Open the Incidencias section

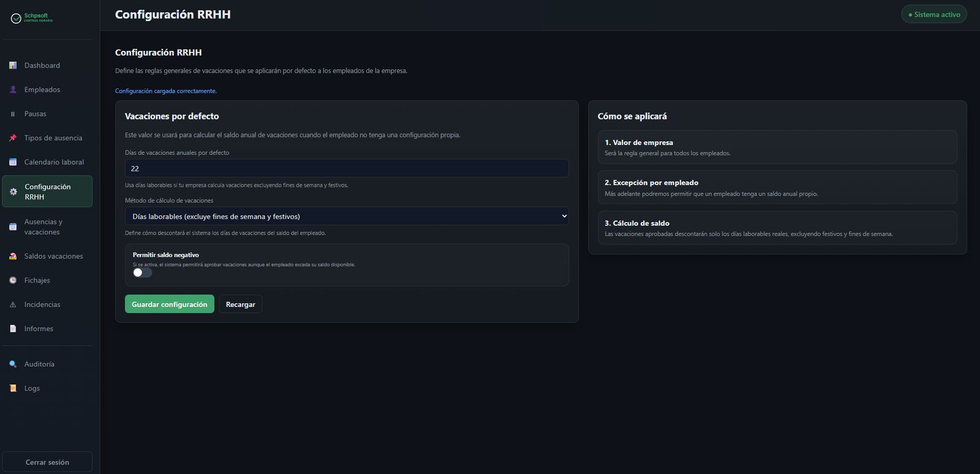47,304
